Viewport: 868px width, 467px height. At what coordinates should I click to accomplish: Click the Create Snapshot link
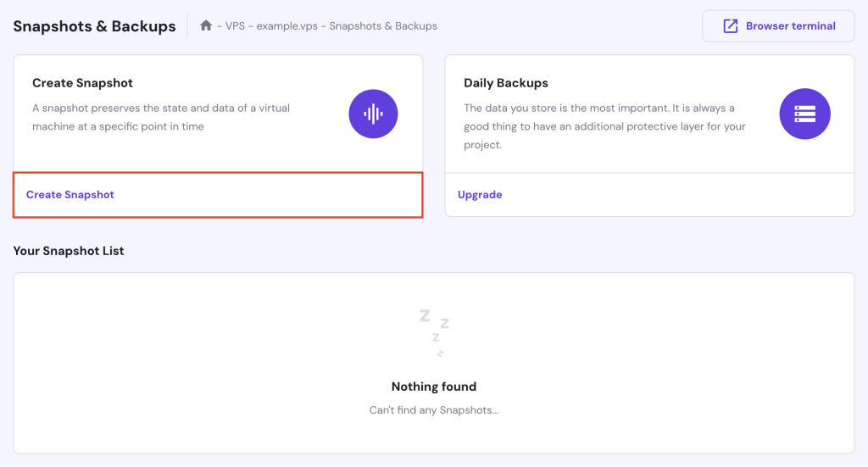[x=70, y=195]
